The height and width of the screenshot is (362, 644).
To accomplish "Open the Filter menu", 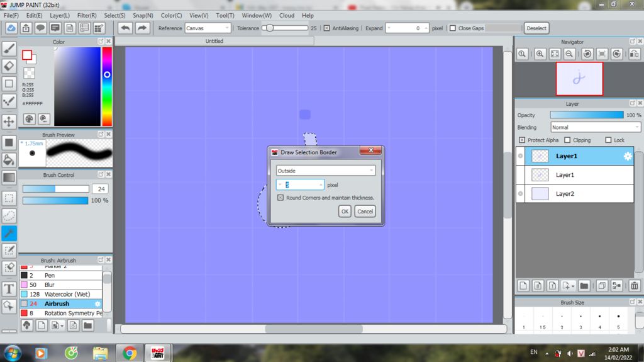I will 87,16.
